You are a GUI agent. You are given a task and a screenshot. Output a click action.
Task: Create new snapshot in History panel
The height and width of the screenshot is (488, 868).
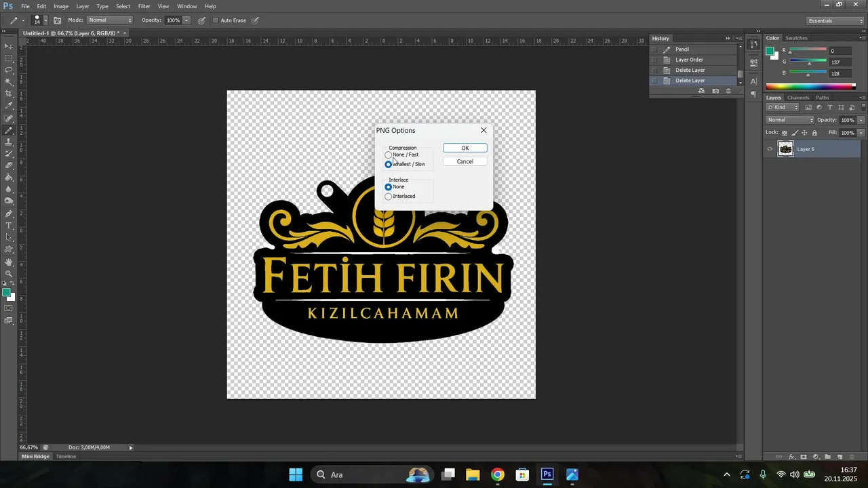coord(715,91)
